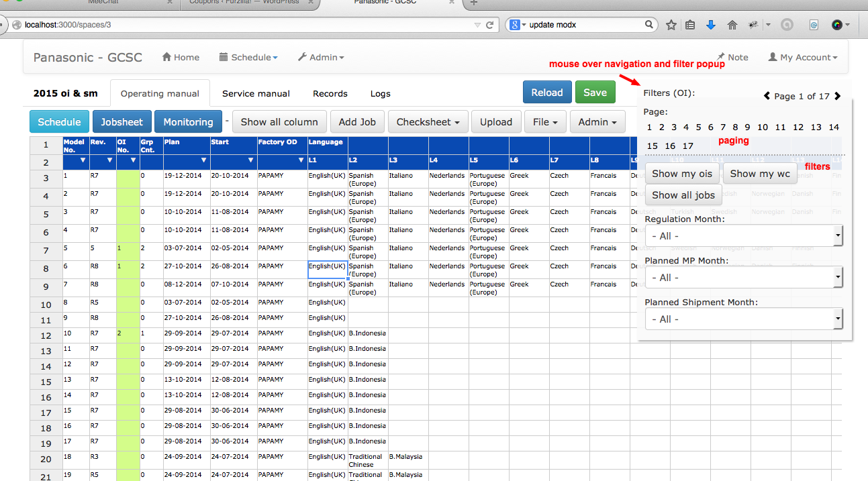The height and width of the screenshot is (481, 868).
Task: Reload page using browser refresh icon
Action: 490,25
